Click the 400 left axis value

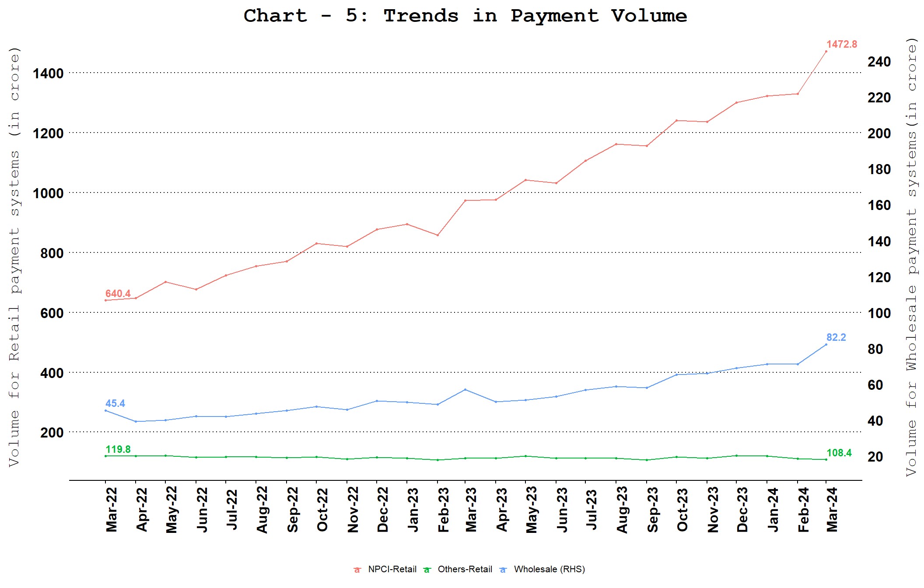coord(52,373)
